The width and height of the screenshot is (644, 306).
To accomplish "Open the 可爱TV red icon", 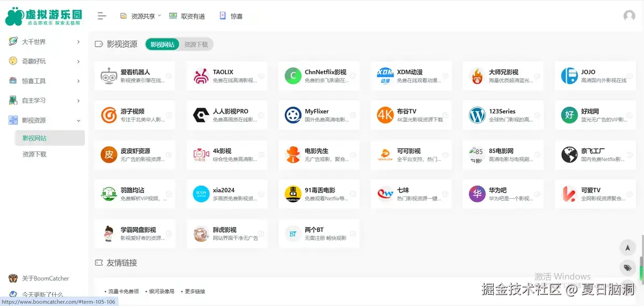I will pos(569,194).
